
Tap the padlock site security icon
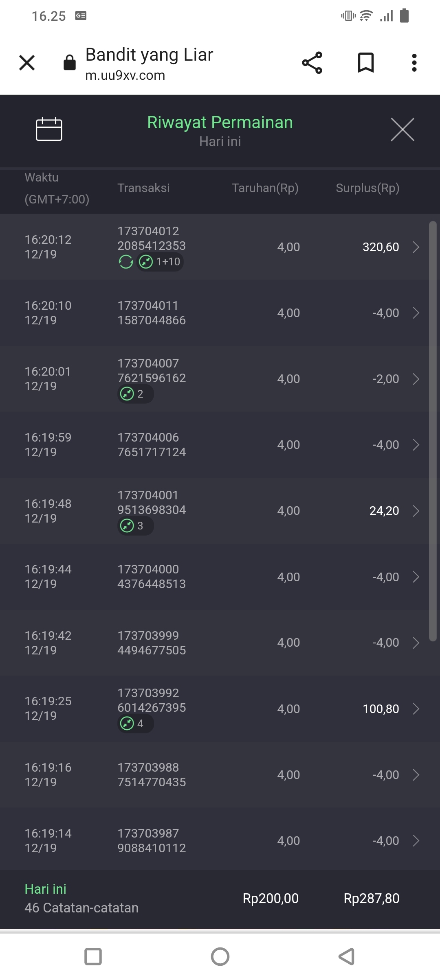(70, 63)
